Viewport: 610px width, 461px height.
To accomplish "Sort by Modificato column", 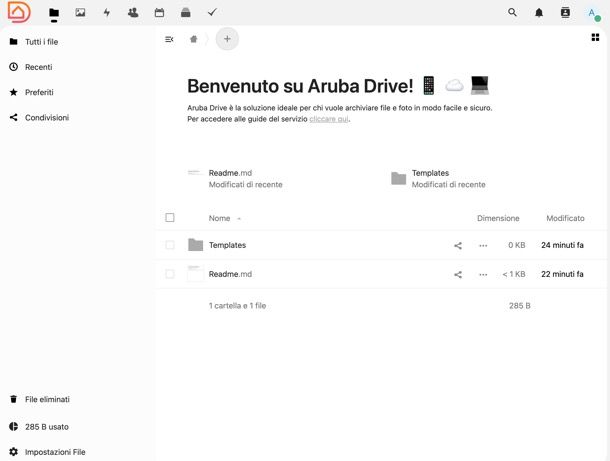I will [565, 218].
